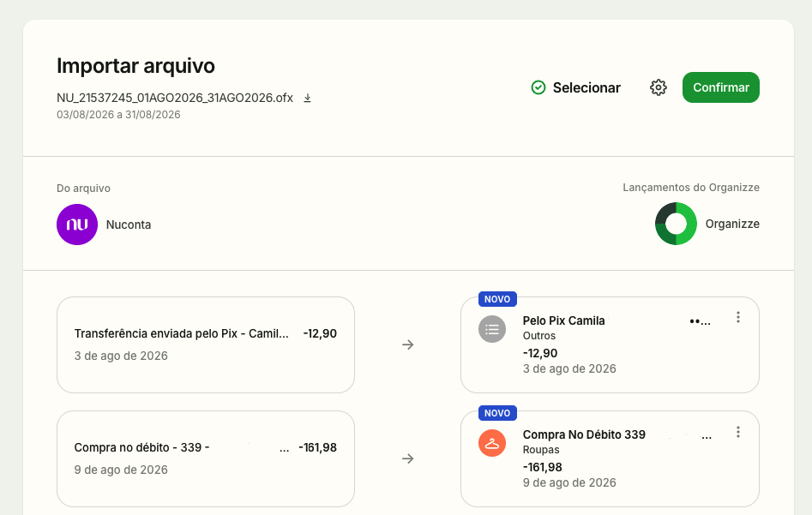Image resolution: width=812 pixels, height=515 pixels.
Task: Click the Nuconta purple logo
Action: pyautogui.click(x=77, y=225)
